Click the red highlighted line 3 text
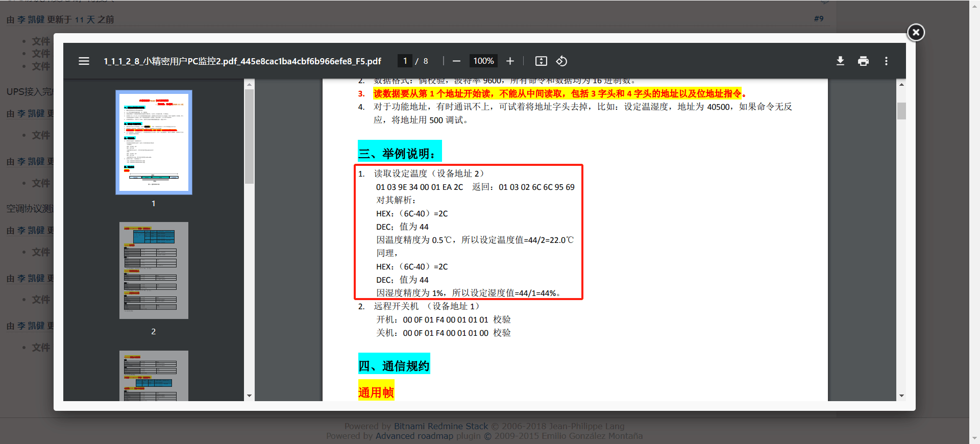Viewport: 980px width, 444px height. (560, 94)
